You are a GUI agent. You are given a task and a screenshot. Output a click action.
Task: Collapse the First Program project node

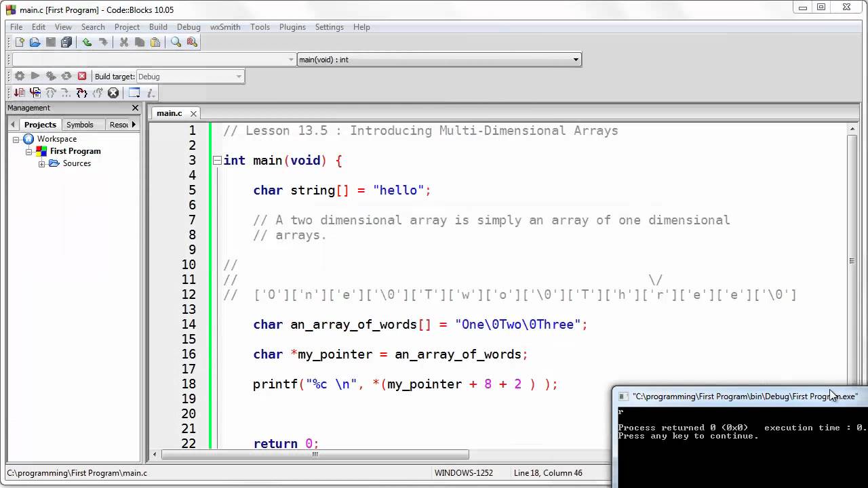(29, 151)
